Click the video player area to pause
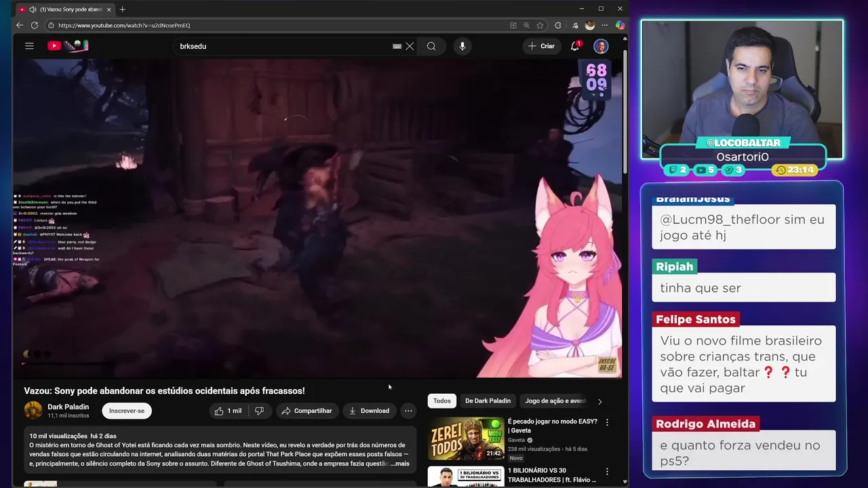 click(x=317, y=218)
